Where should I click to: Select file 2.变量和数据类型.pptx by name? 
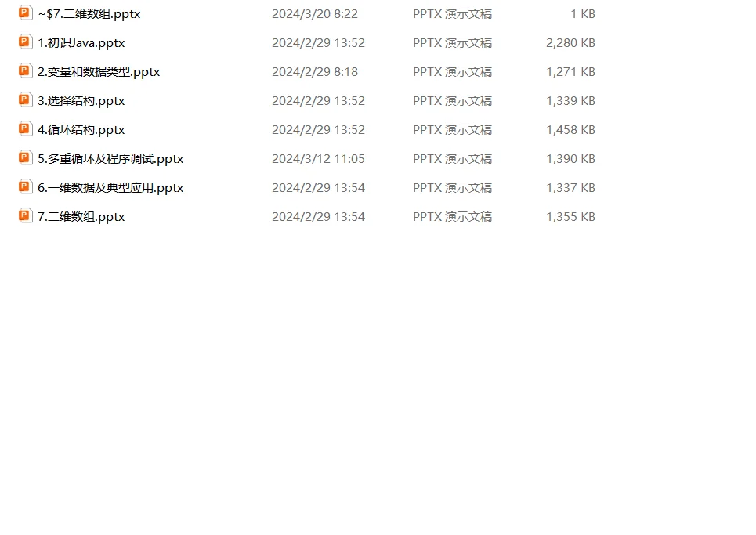coord(99,72)
